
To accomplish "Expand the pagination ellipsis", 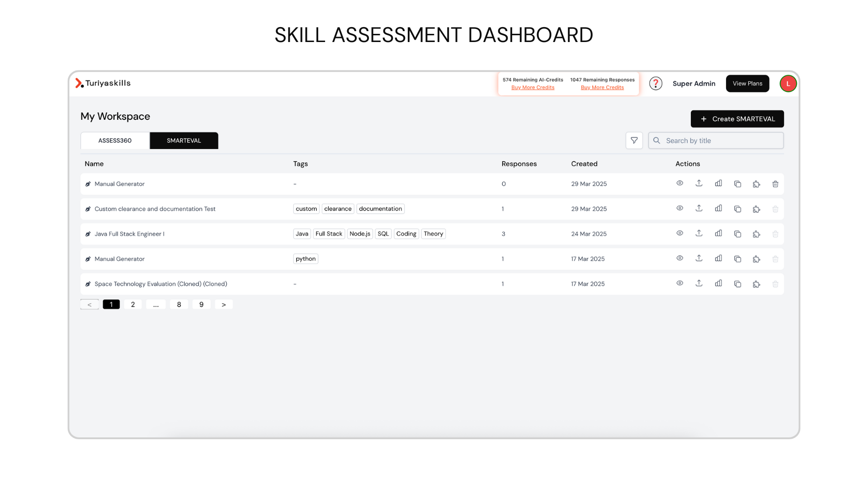I will pyautogui.click(x=156, y=305).
